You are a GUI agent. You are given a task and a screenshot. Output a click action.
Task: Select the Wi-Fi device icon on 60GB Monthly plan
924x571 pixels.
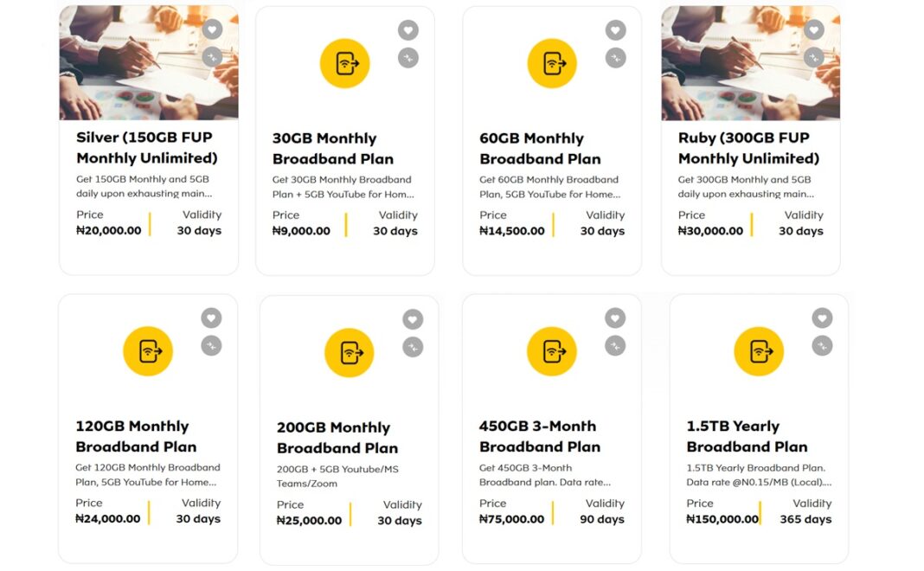tap(551, 62)
